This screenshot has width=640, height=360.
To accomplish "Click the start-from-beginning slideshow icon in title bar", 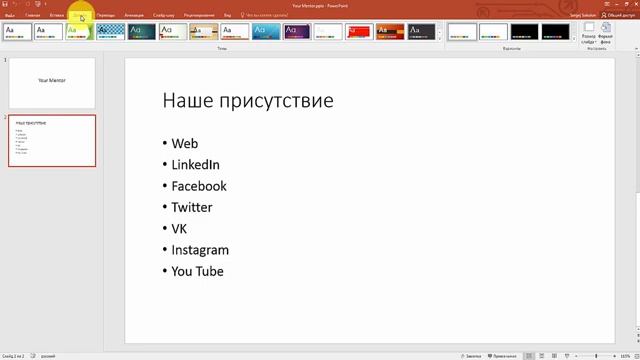I will (x=38, y=4).
